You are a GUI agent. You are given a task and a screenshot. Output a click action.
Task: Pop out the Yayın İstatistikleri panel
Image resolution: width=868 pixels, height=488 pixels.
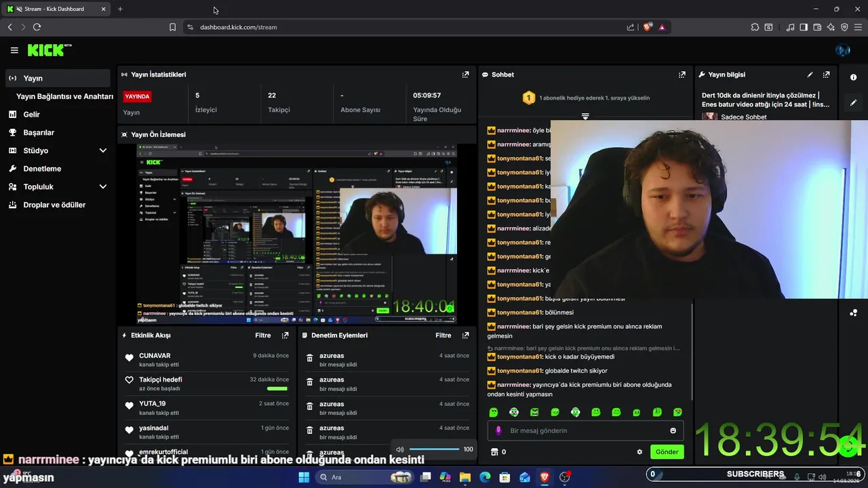(465, 75)
